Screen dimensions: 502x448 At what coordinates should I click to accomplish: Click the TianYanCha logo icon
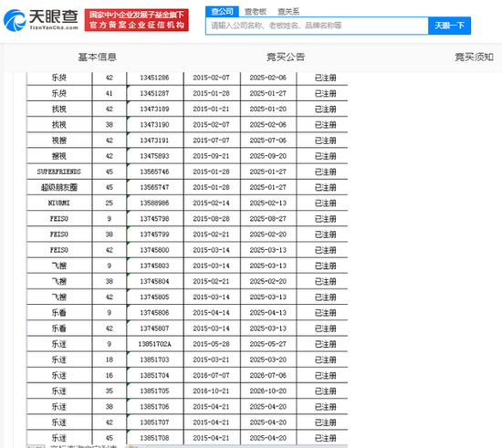coord(15,20)
